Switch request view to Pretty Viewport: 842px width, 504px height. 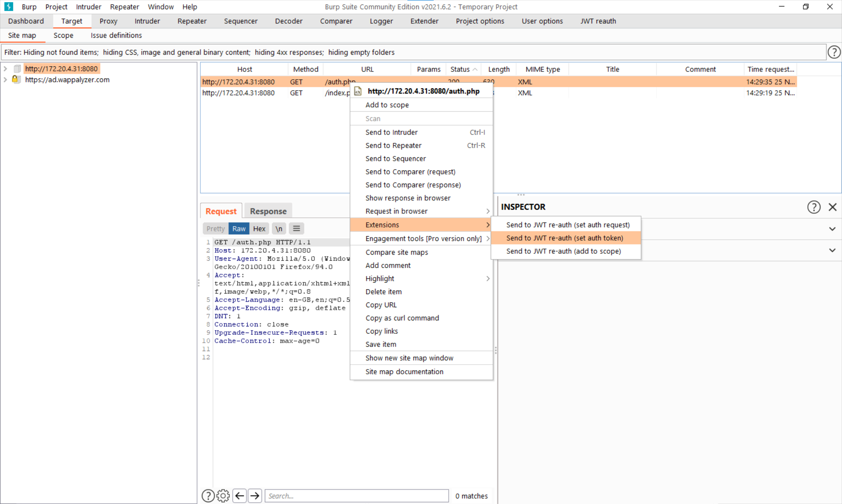[x=215, y=228]
